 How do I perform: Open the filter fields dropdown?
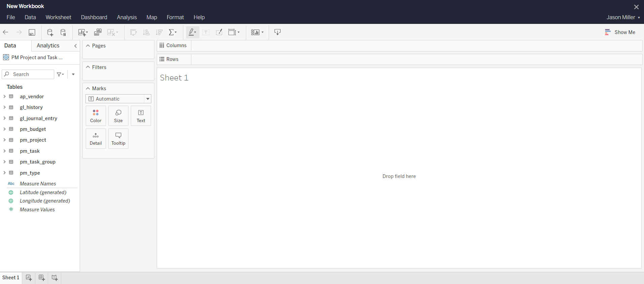tap(60, 74)
